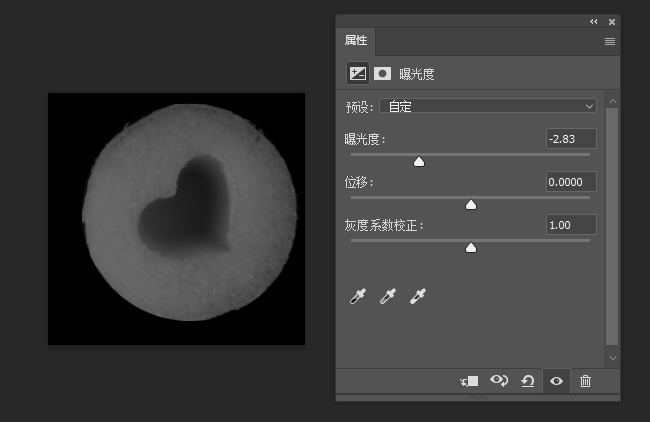
Task: Click the layer mask icon
Action: point(382,74)
